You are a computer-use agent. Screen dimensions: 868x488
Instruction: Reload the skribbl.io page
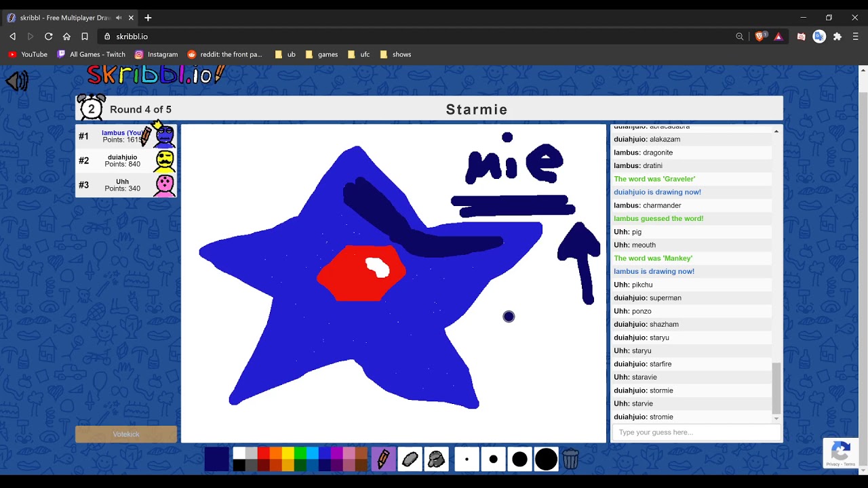tap(49, 37)
